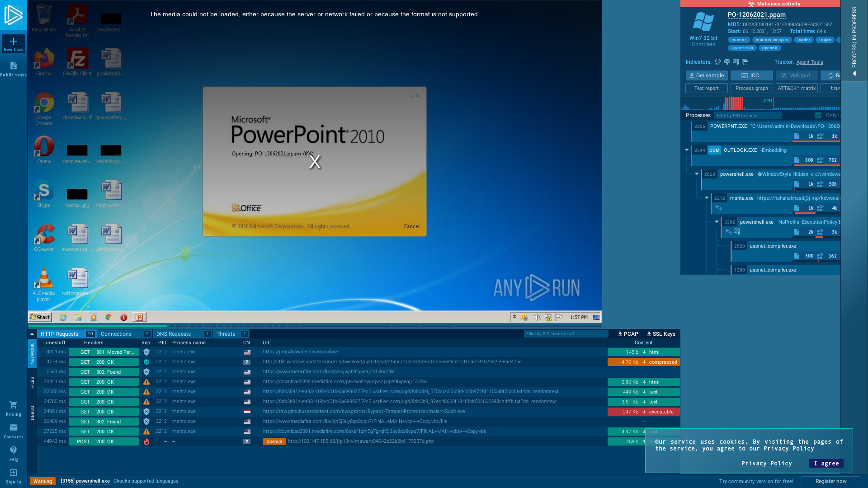Open Pricing from sidebar
868x488 pixels.
tap(14, 408)
